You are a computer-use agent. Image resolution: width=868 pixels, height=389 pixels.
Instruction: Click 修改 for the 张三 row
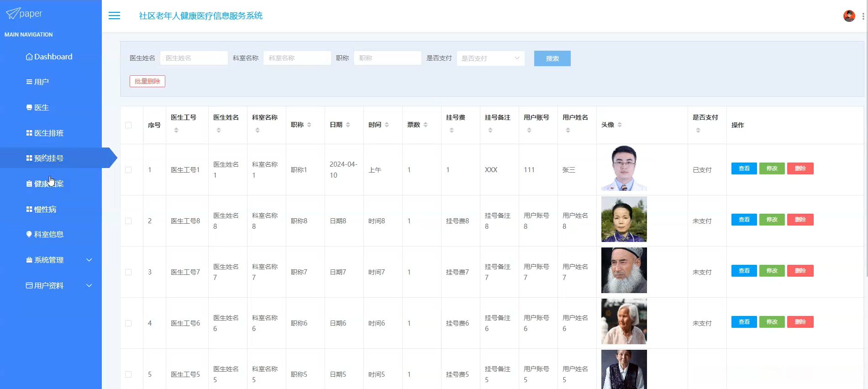pos(772,168)
